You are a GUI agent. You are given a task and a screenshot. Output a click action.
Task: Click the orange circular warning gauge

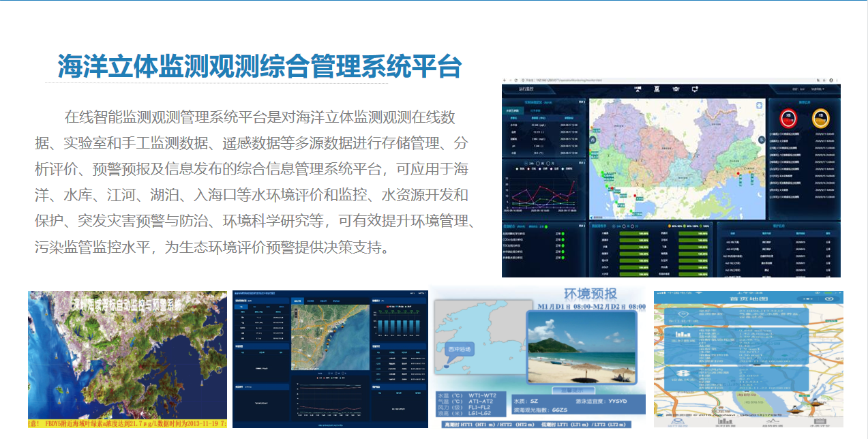[x=821, y=119]
